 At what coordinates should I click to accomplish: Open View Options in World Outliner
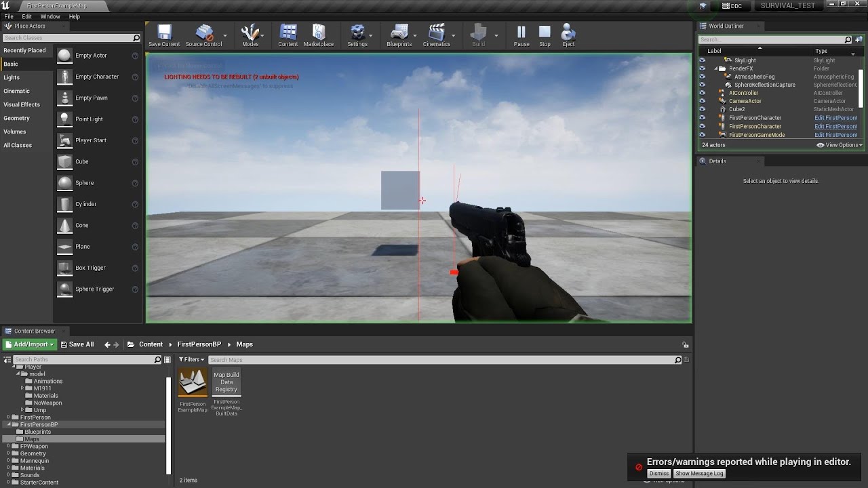tap(840, 145)
